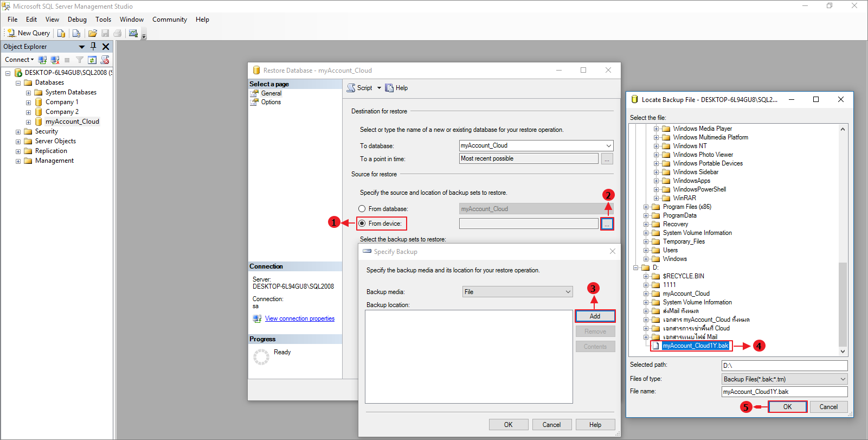Collapse the Databases node in Object Explorer
Image resolution: width=868 pixels, height=440 pixels.
pos(18,83)
